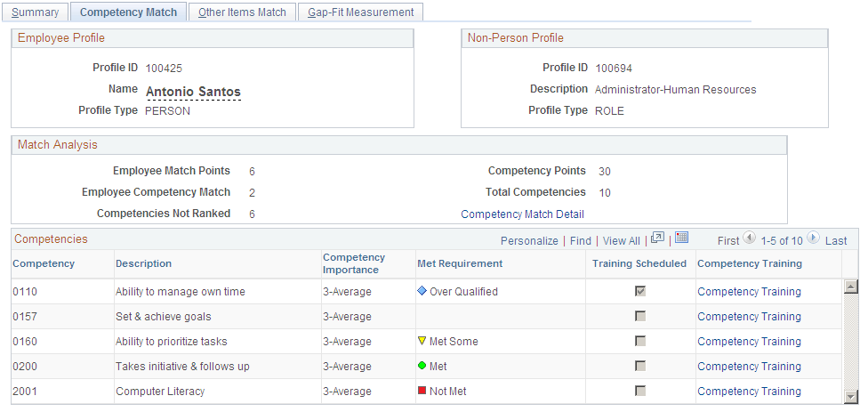Go to First rows link

pos(728,241)
